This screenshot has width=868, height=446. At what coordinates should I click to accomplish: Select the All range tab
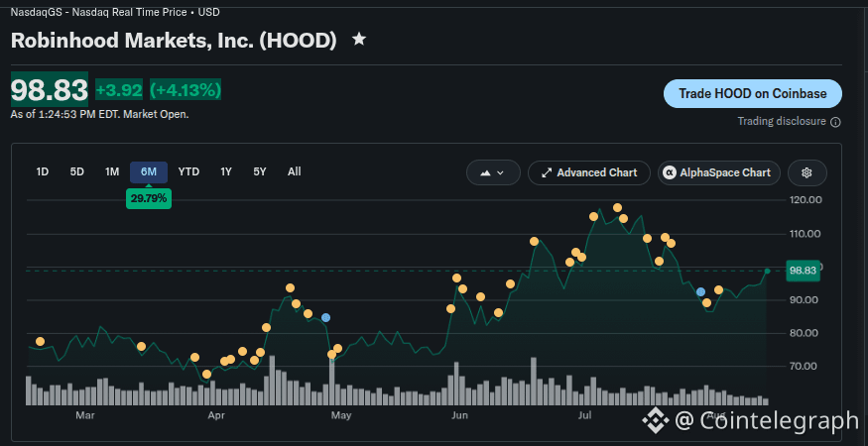coord(294,172)
